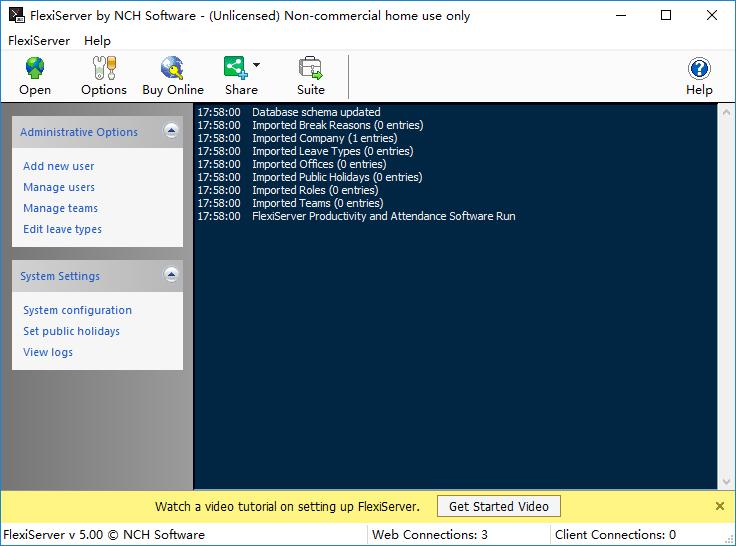Open the Options tools icon
736x546 pixels.
(104, 69)
